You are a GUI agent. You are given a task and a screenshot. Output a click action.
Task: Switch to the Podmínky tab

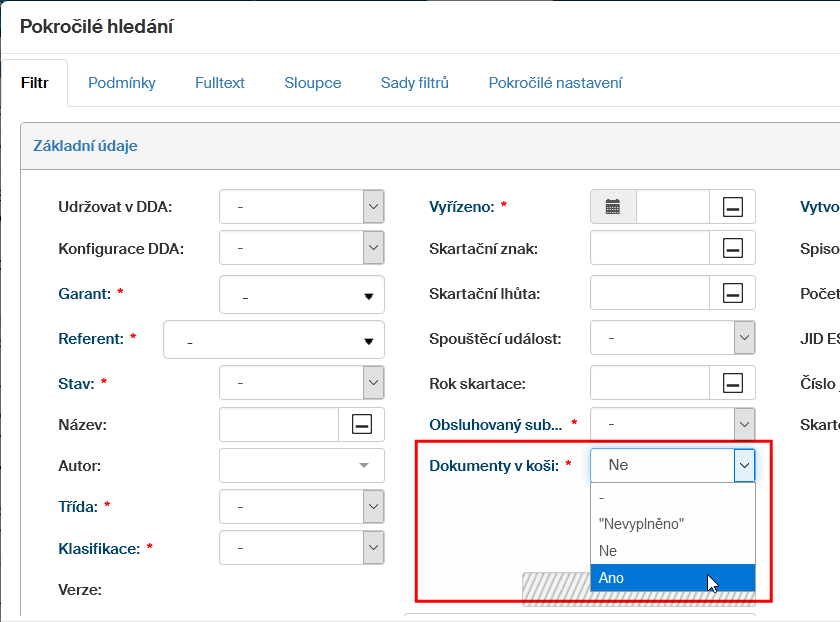(122, 83)
